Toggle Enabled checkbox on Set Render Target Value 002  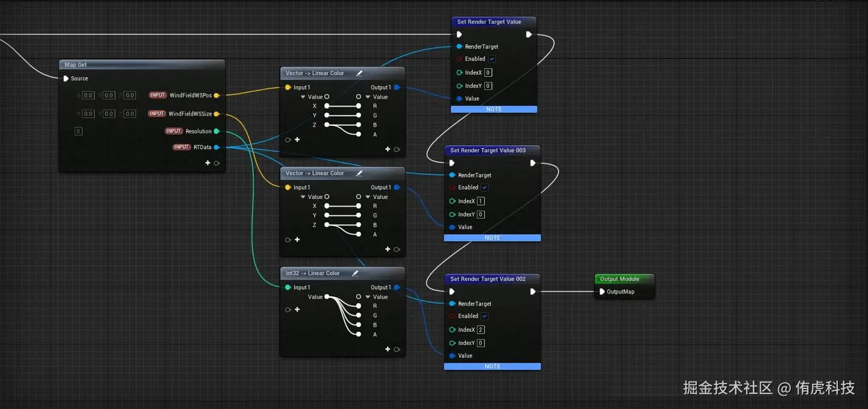[x=485, y=316]
